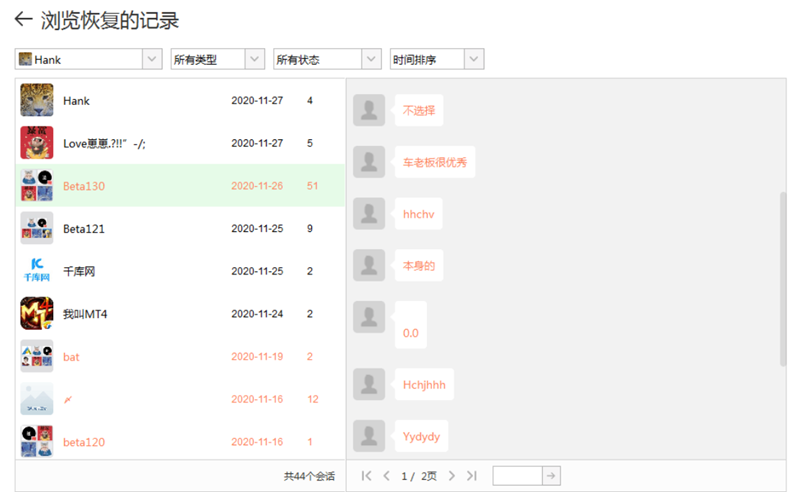Select the beta120 conversation name
The height and width of the screenshot is (492, 800).
84,442
